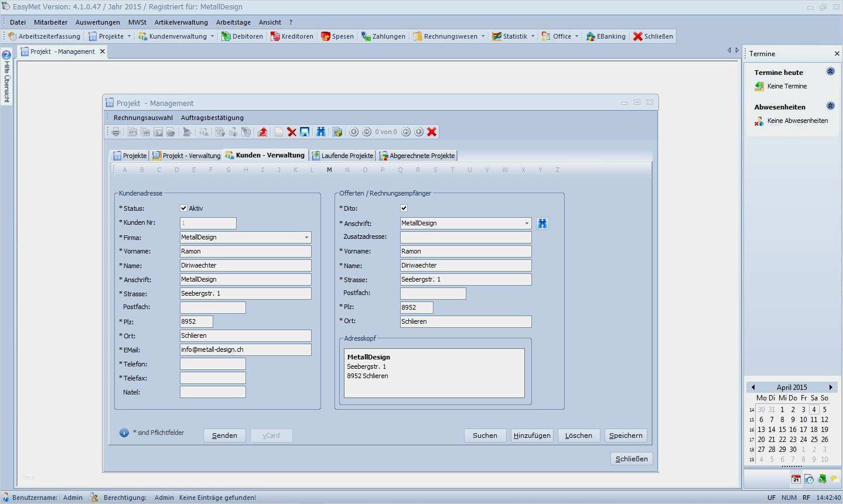The height and width of the screenshot is (504, 843).
Task: Expand the Firma combo box
Action: point(306,238)
